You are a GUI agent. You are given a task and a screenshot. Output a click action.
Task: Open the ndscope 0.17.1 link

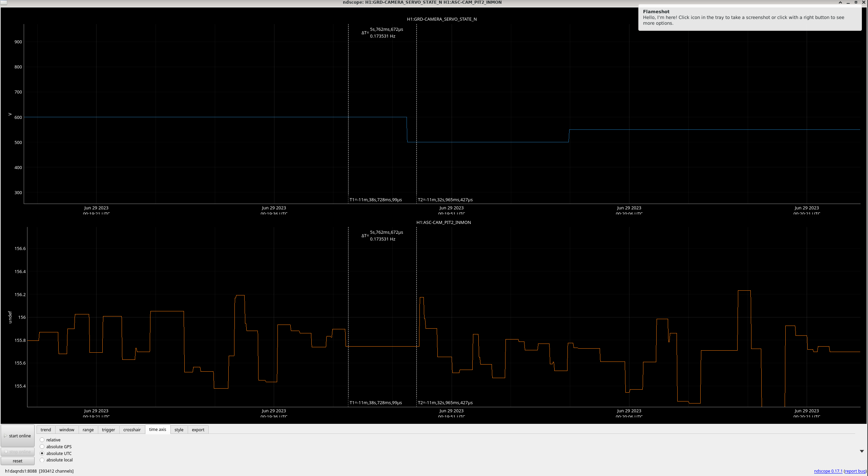point(828,471)
